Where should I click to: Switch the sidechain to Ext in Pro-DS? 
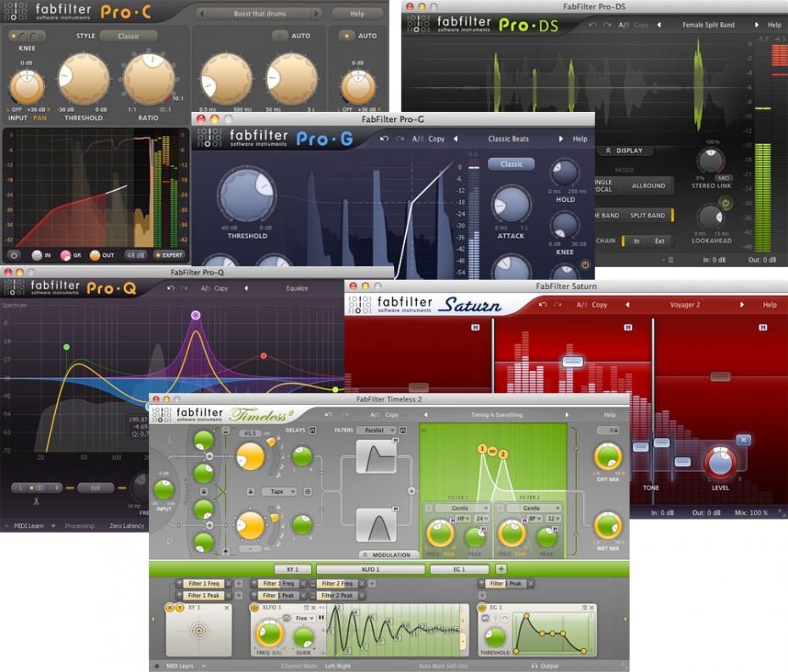[x=658, y=241]
